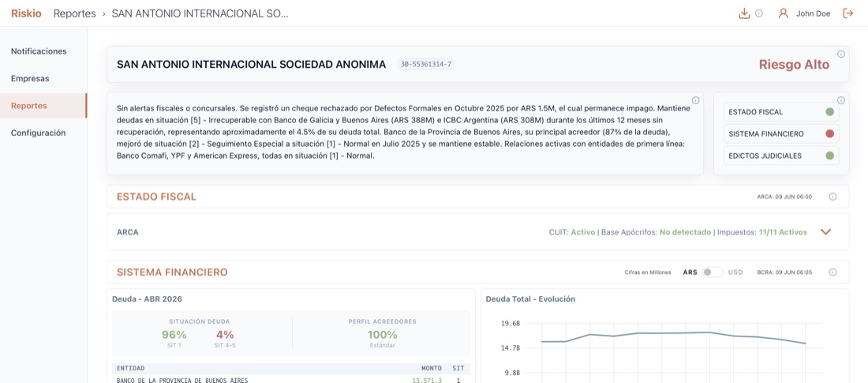Click the ARCA: 09 JUN 06:00 timestamp
This screenshot has width=868, height=383.
[x=784, y=197]
